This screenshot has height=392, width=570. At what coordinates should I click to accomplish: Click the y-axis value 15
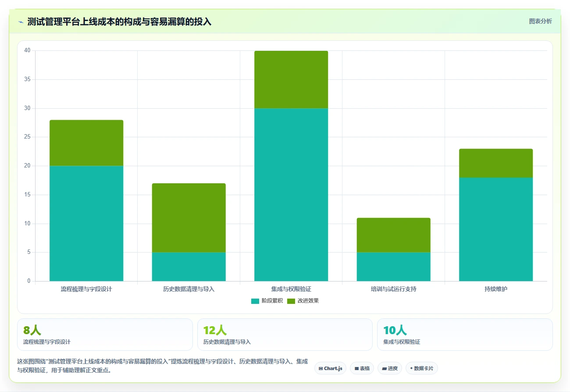click(x=27, y=195)
